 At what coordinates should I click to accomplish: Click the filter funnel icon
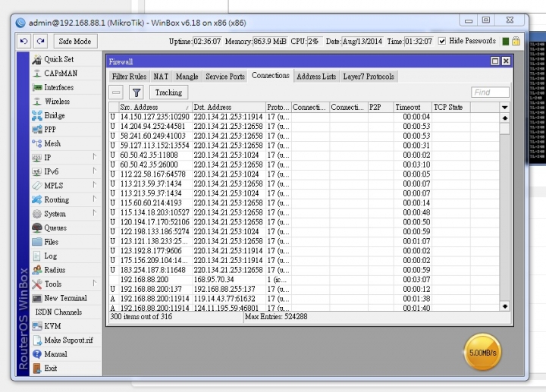tap(136, 93)
